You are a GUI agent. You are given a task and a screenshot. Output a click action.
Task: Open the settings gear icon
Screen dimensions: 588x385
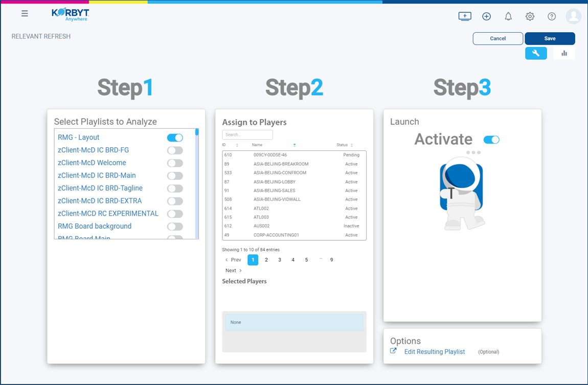530,16
